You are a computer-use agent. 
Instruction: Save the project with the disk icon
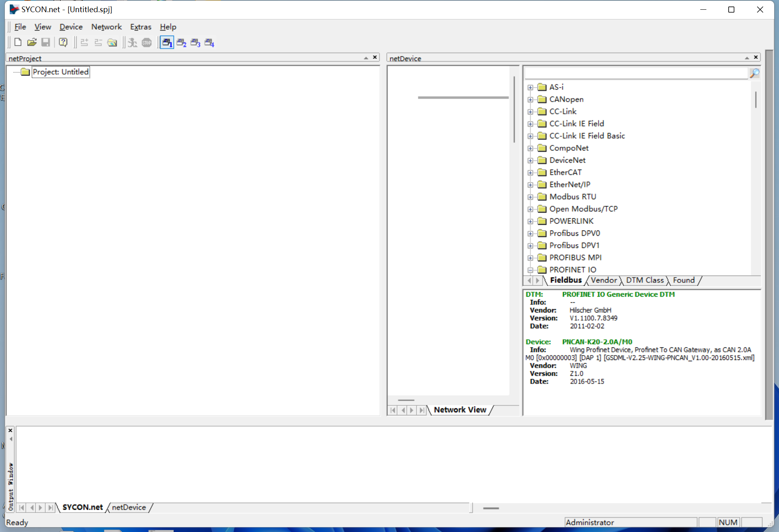[46, 42]
